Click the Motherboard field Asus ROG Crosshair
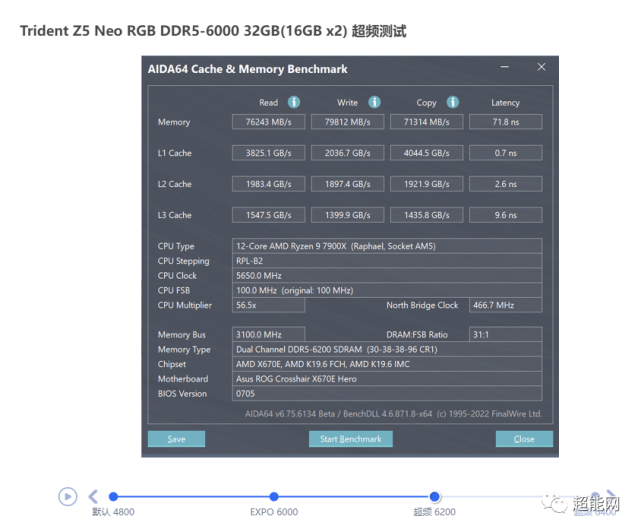Viewport: 641px width, 532px height. [x=387, y=379]
